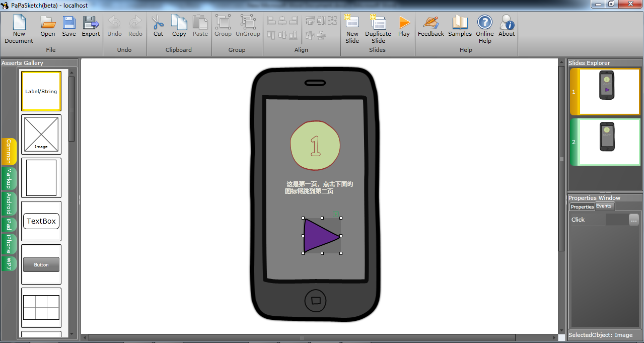Select the grid table asset
The width and height of the screenshot is (644, 343).
[x=41, y=308]
